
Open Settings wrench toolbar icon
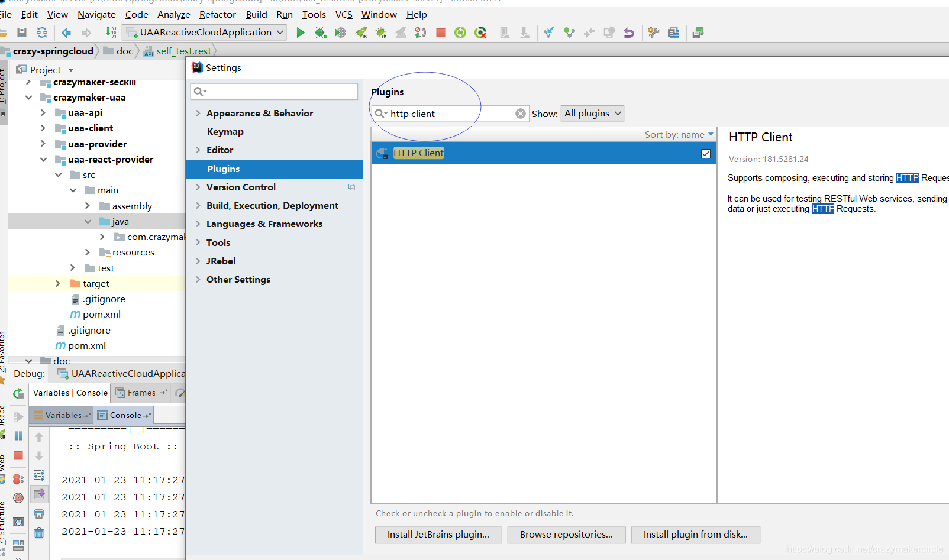[x=654, y=33]
